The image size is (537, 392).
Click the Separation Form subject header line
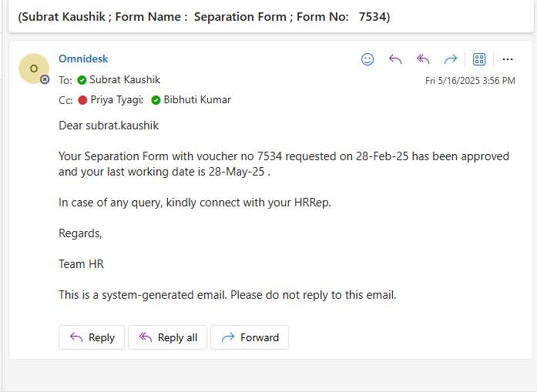click(x=204, y=16)
